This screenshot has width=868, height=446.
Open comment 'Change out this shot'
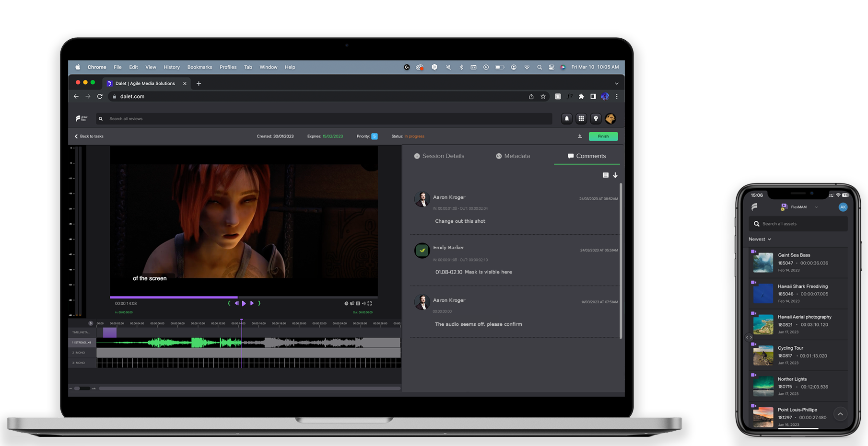460,221
